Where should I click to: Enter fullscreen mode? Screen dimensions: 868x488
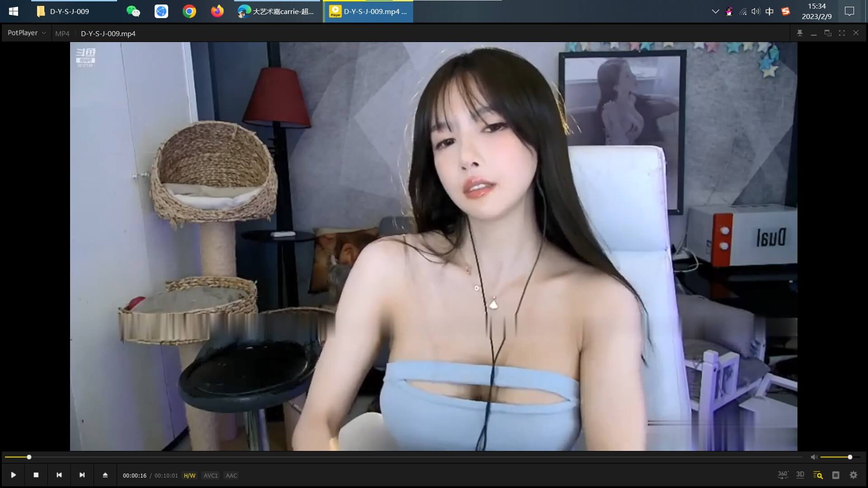coord(842,33)
